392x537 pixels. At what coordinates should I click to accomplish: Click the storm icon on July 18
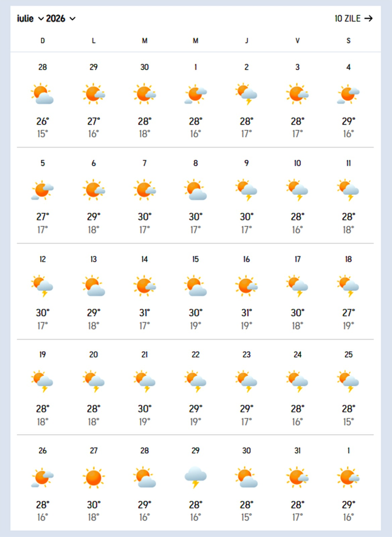pyautogui.click(x=348, y=285)
